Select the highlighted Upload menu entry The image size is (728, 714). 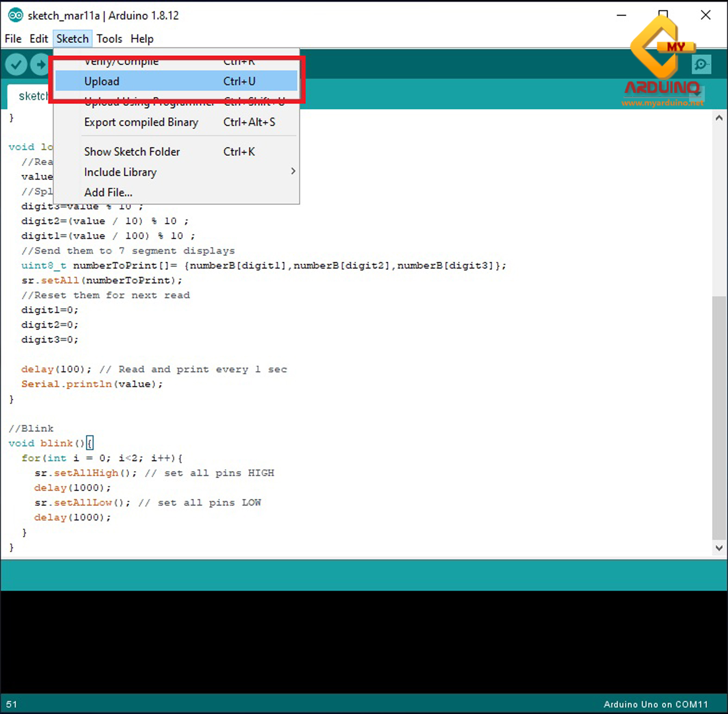coord(101,81)
